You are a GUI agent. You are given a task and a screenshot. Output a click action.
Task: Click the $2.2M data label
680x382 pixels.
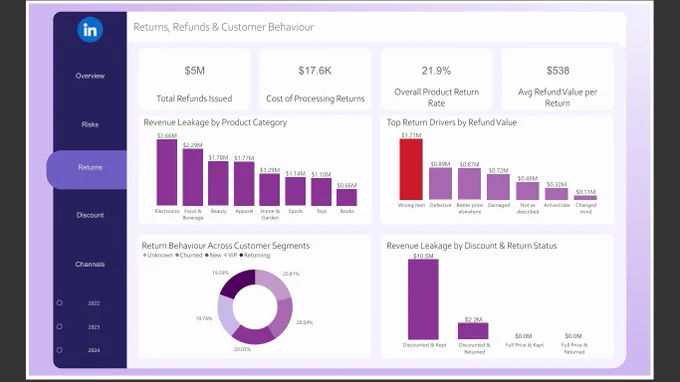473,319
